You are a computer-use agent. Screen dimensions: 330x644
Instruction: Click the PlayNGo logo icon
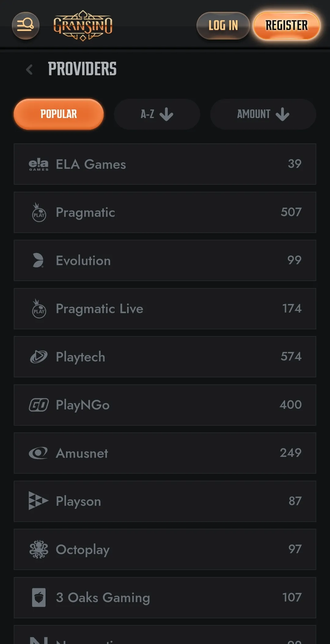39,405
